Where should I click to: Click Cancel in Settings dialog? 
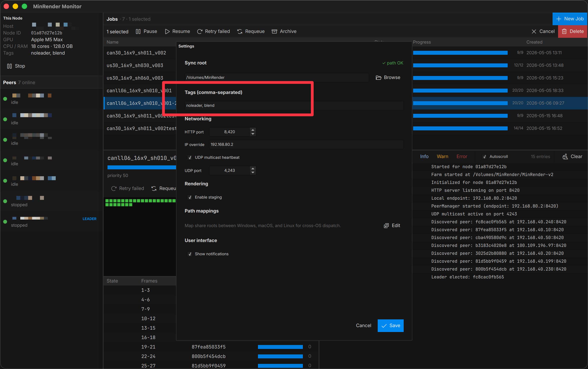[364, 325]
